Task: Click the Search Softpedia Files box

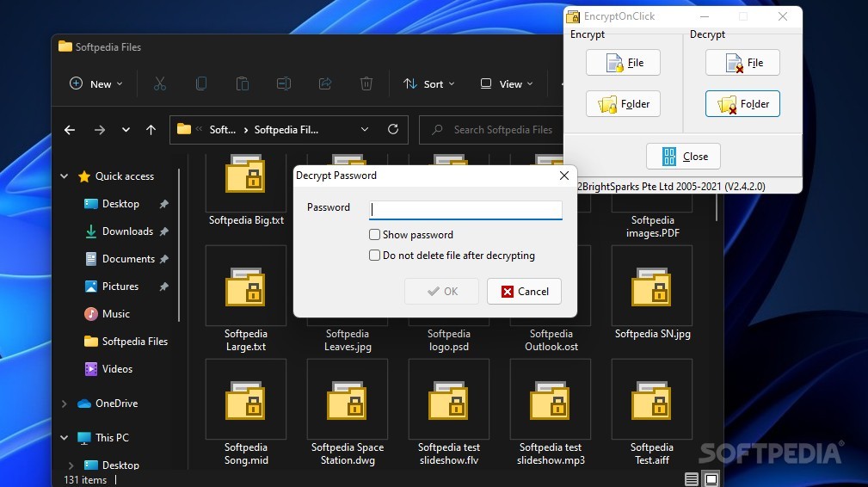Action: coord(491,130)
